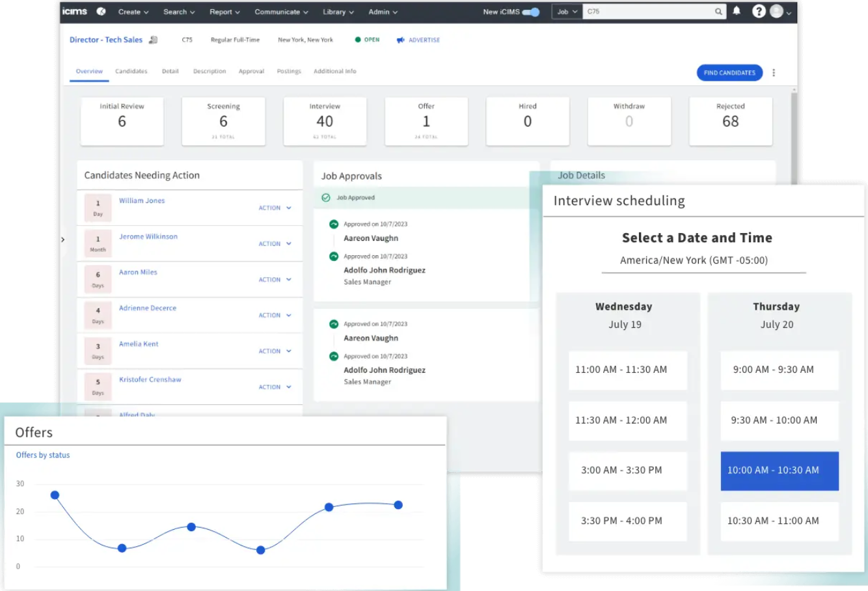Open the help question mark icon

pos(759,11)
